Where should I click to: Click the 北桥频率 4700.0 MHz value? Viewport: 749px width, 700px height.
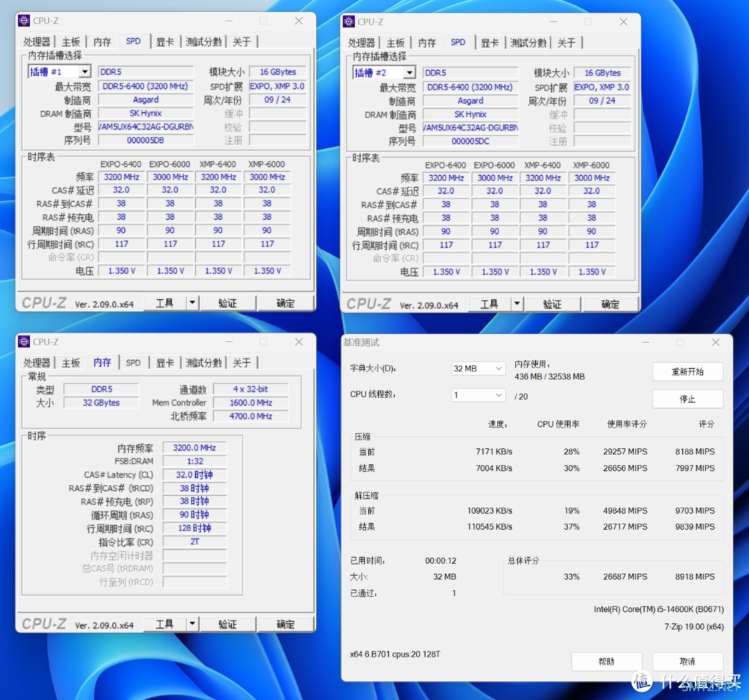[x=251, y=416]
